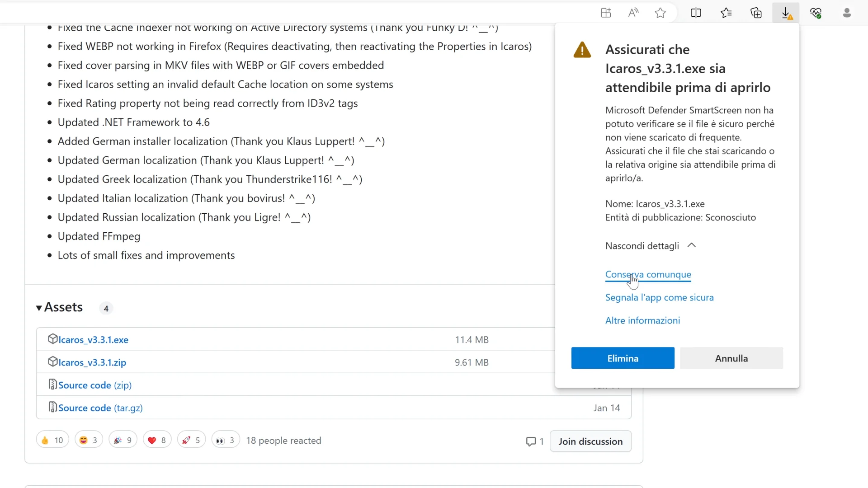868x488 pixels.
Task: Click the Conserva comunque link
Action: 648,275
